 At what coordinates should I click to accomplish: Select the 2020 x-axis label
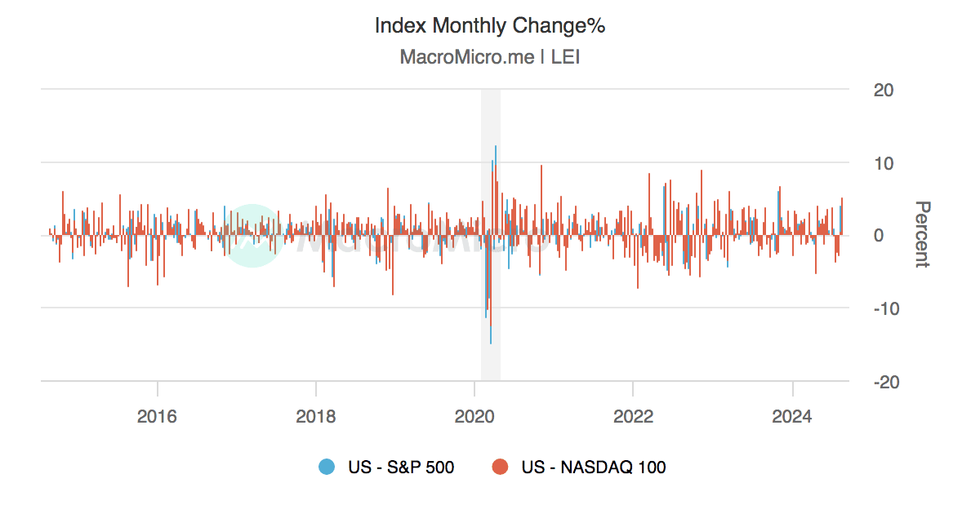474,417
